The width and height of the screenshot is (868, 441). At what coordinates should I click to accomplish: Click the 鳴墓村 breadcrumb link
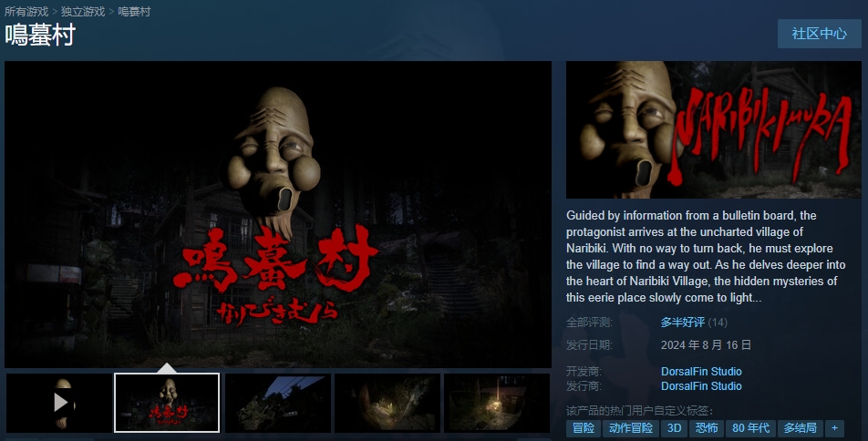pos(134,12)
